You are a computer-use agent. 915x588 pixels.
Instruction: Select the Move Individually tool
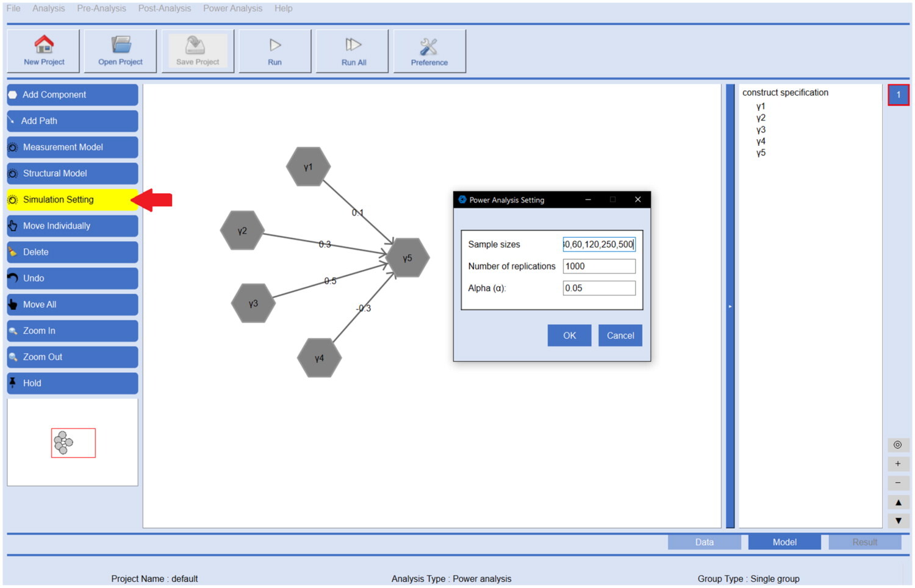pos(73,226)
